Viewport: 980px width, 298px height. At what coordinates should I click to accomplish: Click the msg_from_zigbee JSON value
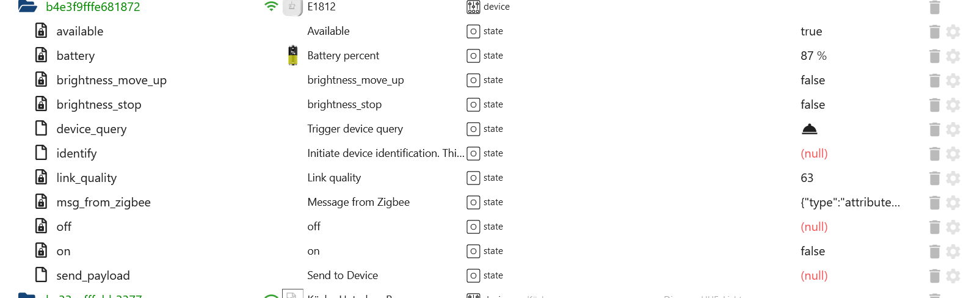tap(850, 202)
